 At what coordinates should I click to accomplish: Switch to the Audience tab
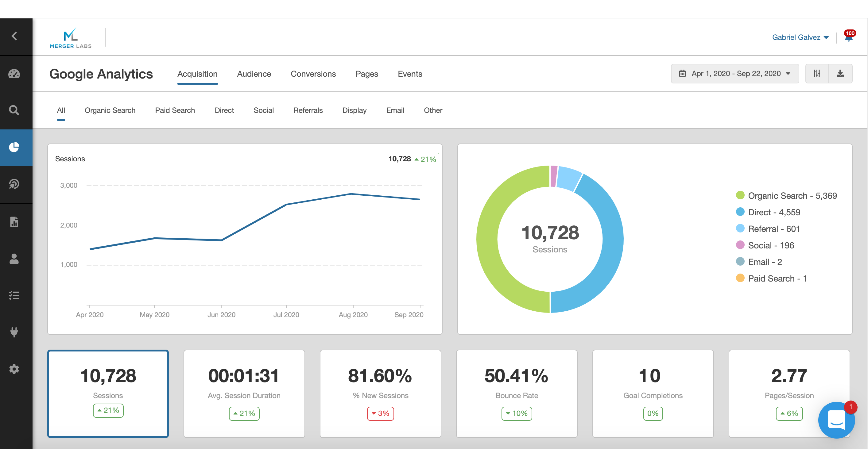click(x=254, y=74)
